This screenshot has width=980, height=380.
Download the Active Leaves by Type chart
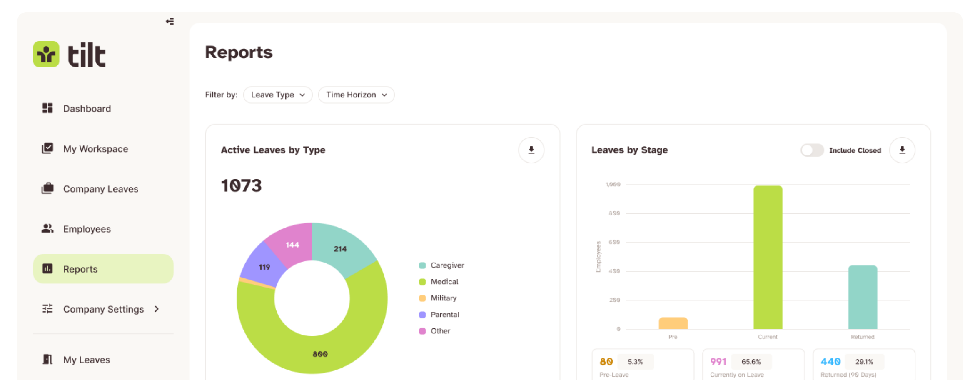(531, 150)
